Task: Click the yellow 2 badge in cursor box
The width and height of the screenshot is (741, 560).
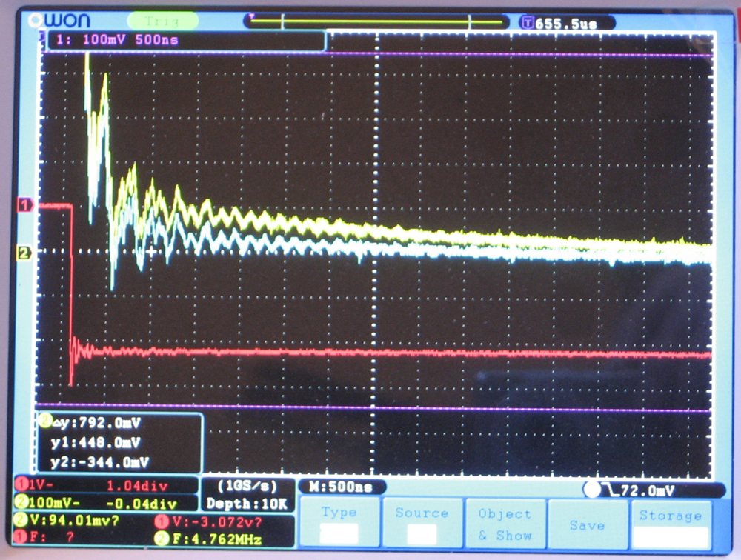Action: point(45,421)
